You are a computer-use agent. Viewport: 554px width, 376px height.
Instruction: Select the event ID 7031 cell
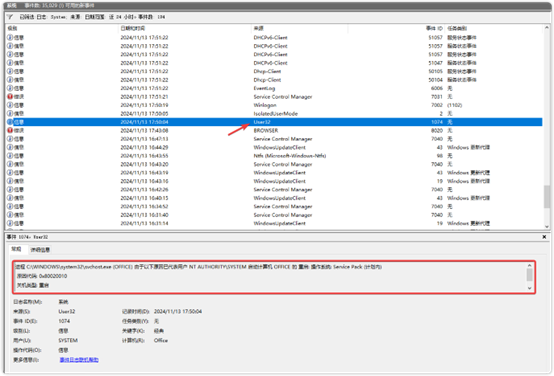pos(437,97)
